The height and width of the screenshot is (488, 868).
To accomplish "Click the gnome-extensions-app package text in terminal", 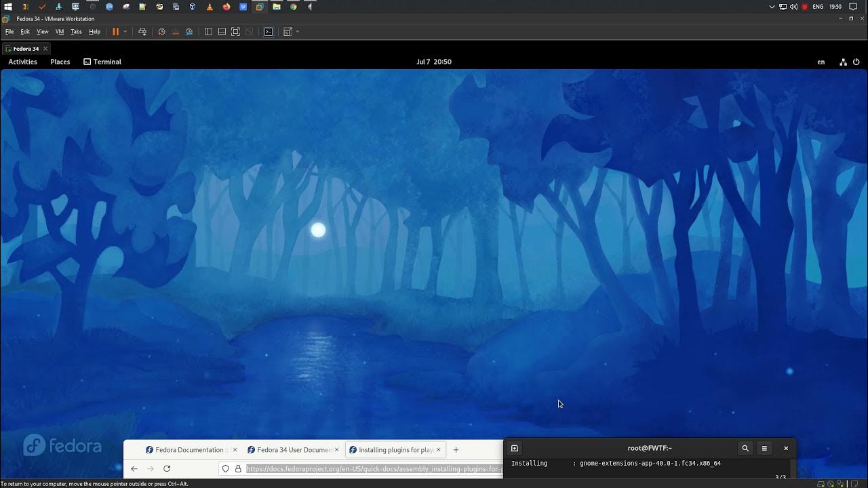I will coord(650,464).
